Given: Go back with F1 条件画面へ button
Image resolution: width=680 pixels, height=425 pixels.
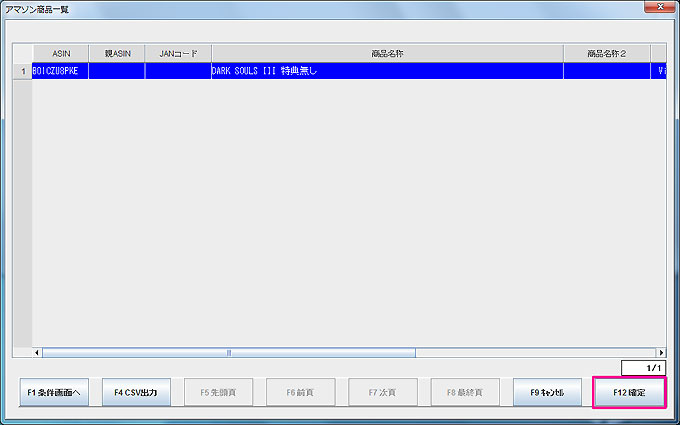Looking at the screenshot, I should pyautogui.click(x=54, y=392).
